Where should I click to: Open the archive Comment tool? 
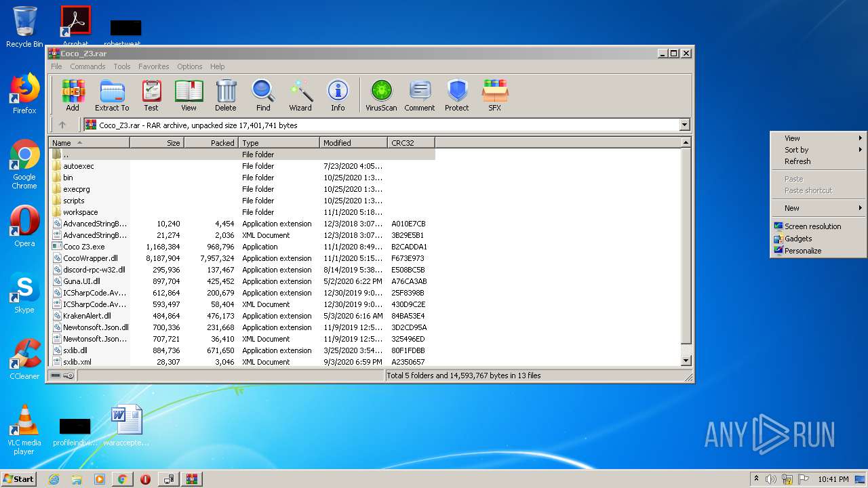pyautogui.click(x=420, y=95)
